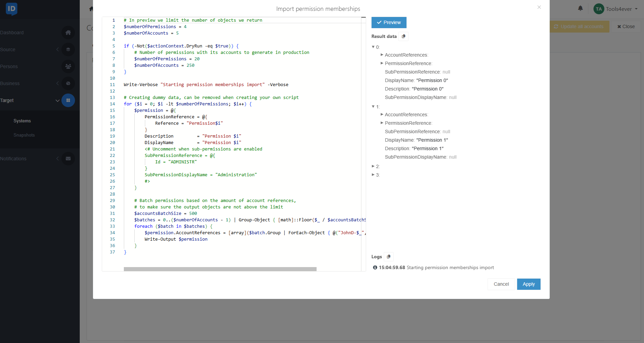Expand the Notifications menu chevron

point(57,159)
